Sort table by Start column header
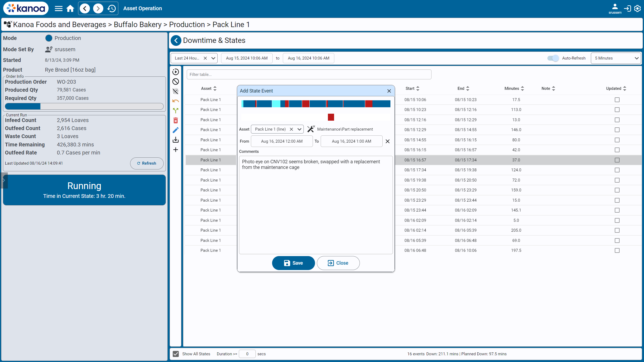The width and height of the screenshot is (644, 362). (x=412, y=88)
